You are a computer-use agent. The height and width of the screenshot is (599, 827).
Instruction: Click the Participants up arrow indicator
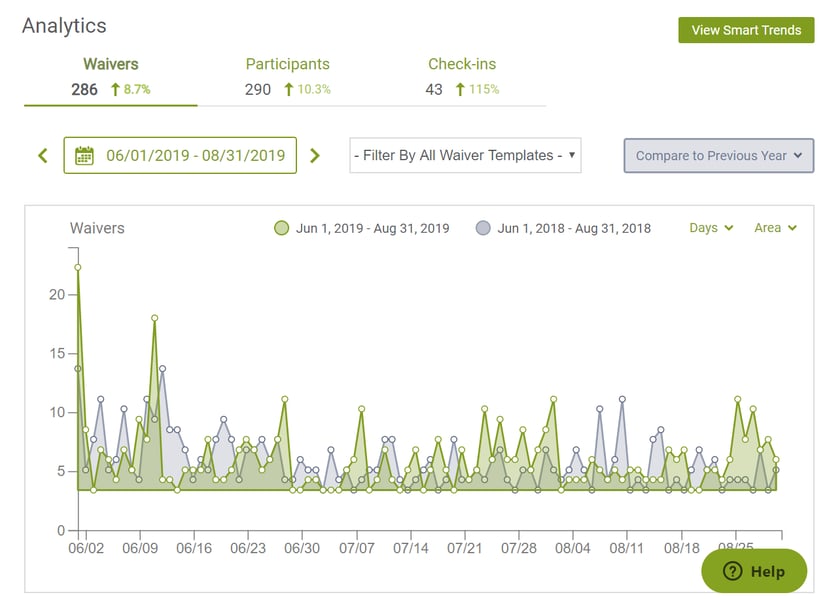click(x=288, y=90)
